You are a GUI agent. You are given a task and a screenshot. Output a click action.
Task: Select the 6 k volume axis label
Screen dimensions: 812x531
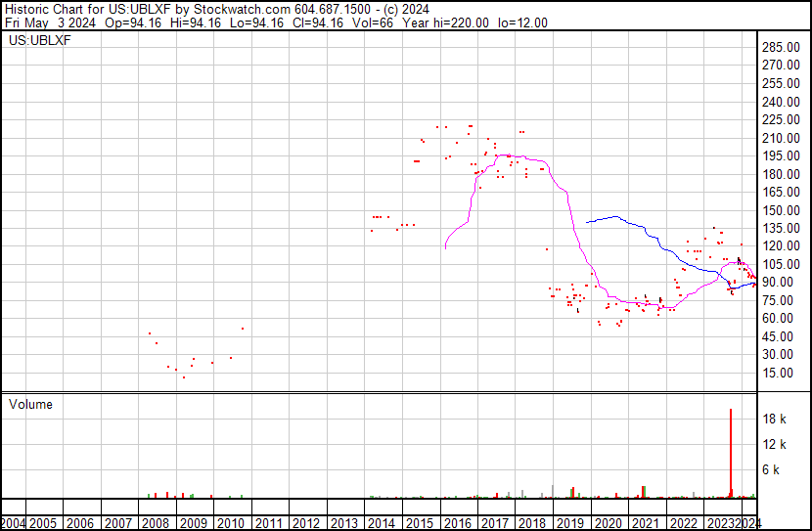point(773,470)
